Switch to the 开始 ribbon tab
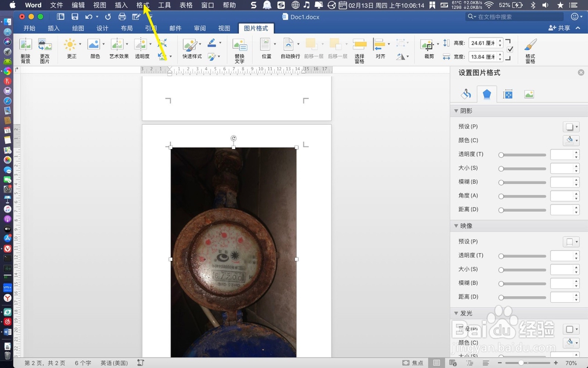The image size is (588, 368). [x=29, y=28]
